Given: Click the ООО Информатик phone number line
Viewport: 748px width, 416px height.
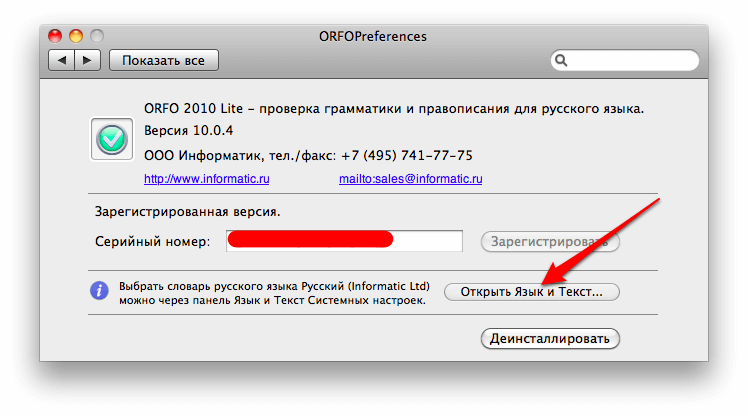Looking at the screenshot, I should [308, 156].
